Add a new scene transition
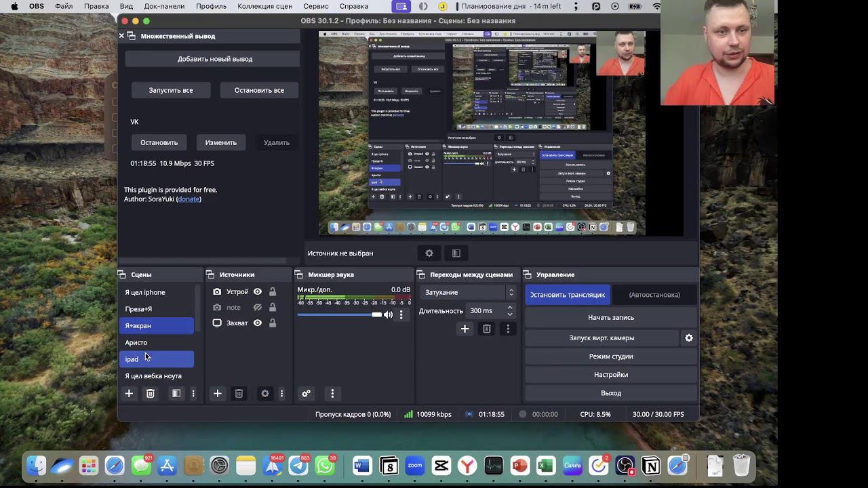Image resolution: width=868 pixels, height=488 pixels. pyautogui.click(x=465, y=329)
